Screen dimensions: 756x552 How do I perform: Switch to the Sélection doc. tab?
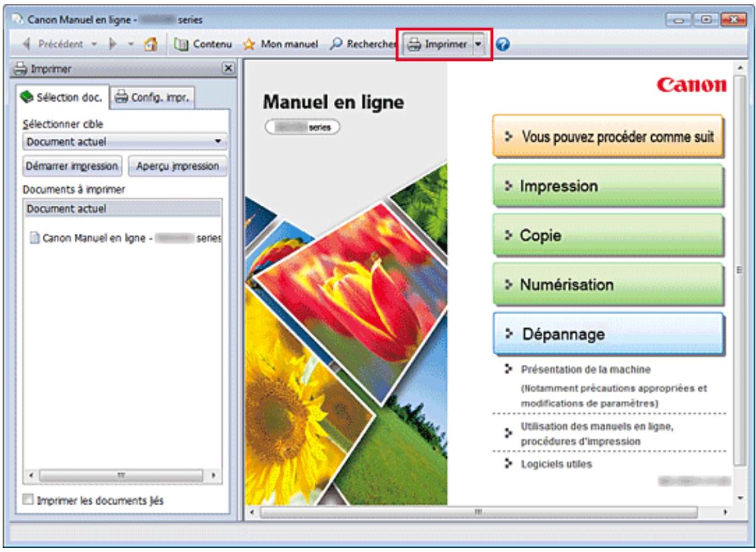(61, 98)
